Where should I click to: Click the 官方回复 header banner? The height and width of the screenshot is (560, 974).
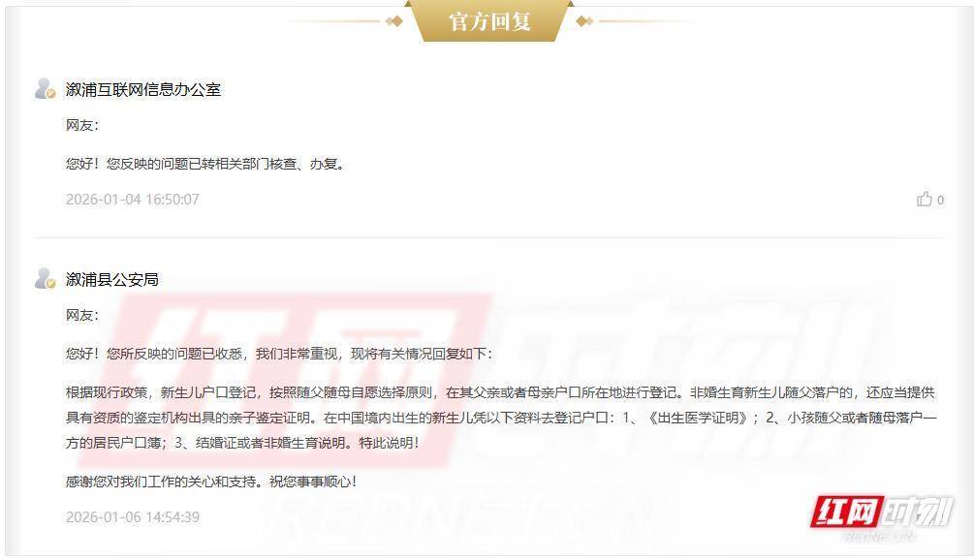point(489,21)
